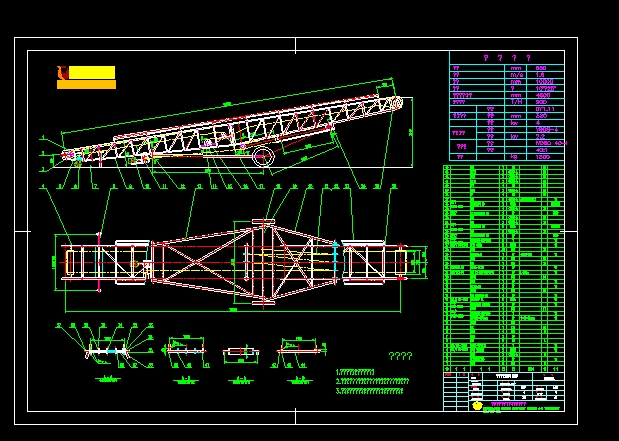Click the yellow circle logo in title block
This screenshot has width=619, height=441.
coord(478,406)
